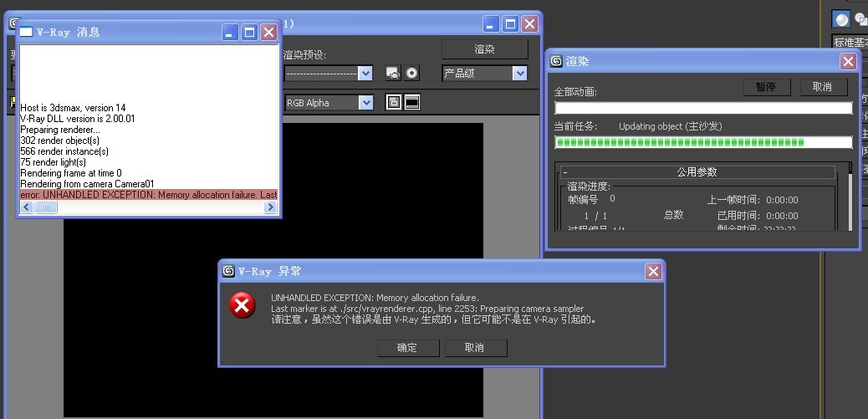Viewport: 868px width, 419px height.
Task: Click the 'UNHANDLED EXCEPTION' line in the V-Ray 异常 dialog
Action: pos(375,298)
